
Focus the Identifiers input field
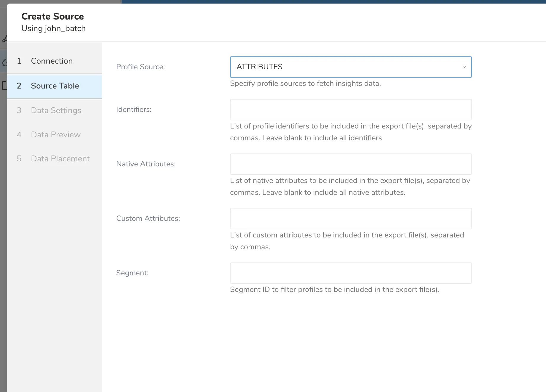(351, 110)
